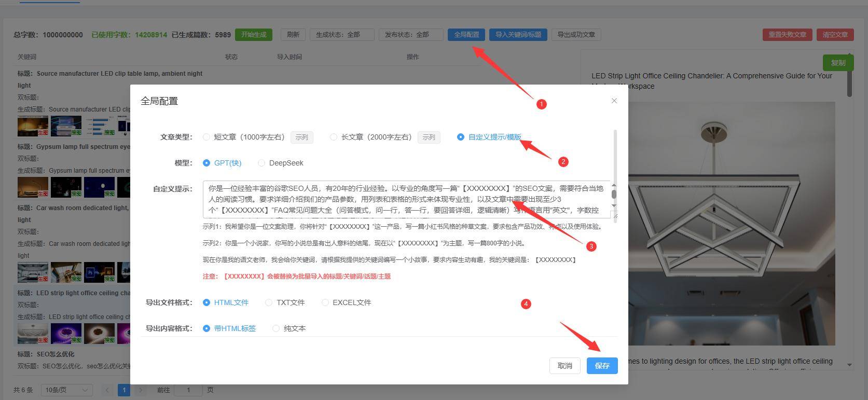Click the dialog's vertical scrollbar
This screenshot has height=400, width=868.
coord(615,176)
